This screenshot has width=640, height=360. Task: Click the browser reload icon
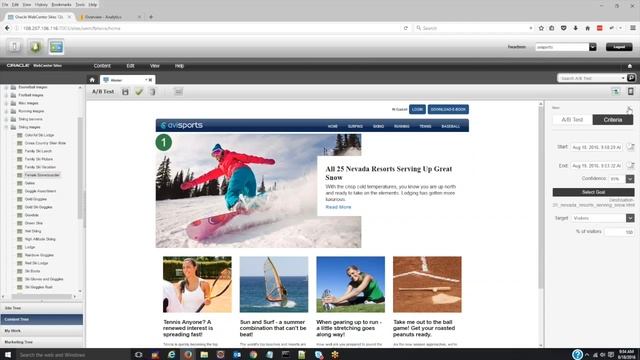point(406,28)
